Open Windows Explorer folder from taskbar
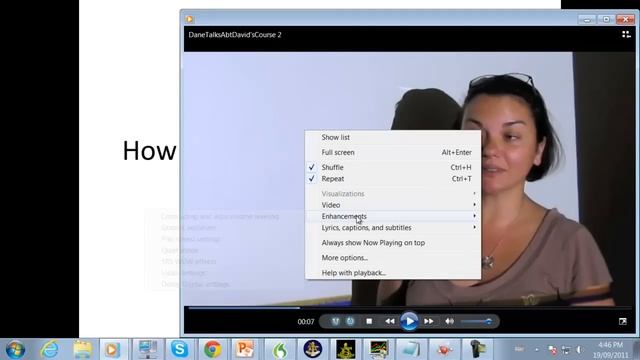The height and width of the screenshot is (360, 640). pos(83,349)
